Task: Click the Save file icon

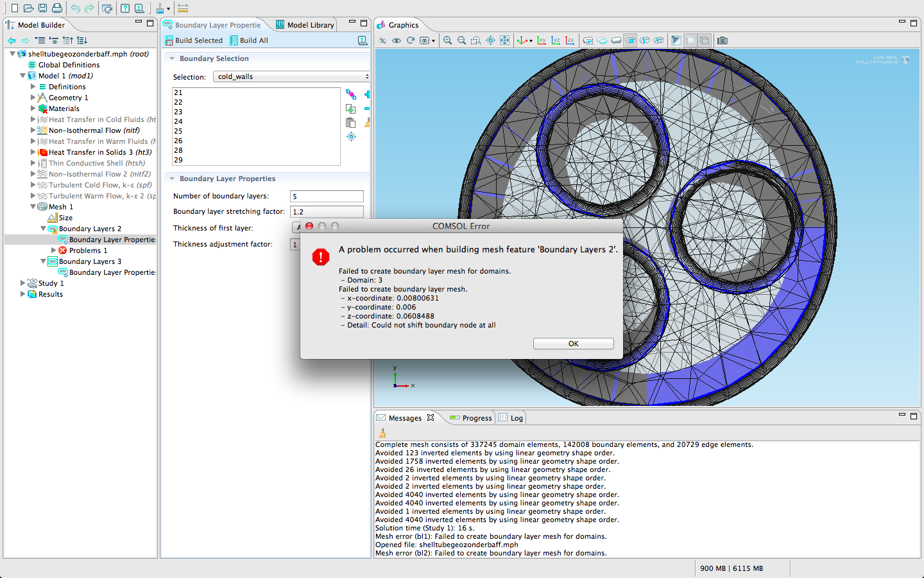Action: coord(42,8)
